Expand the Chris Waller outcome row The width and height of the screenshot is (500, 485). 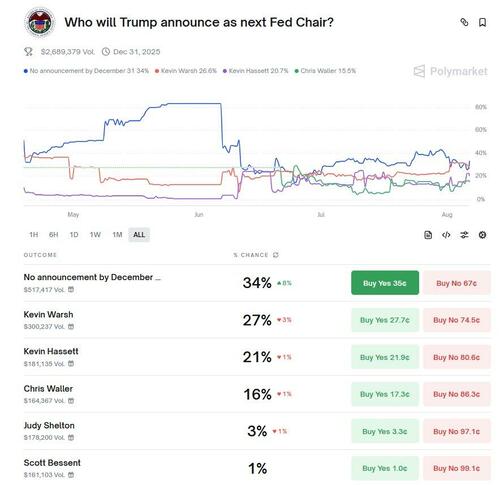[257, 394]
